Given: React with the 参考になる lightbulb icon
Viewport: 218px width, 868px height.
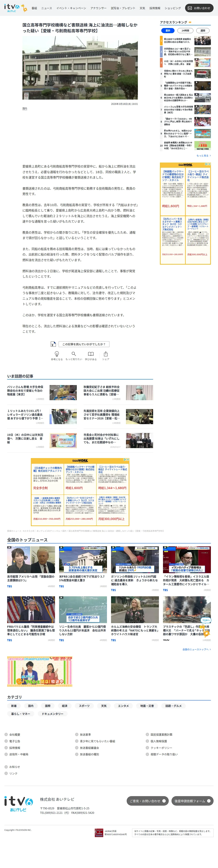Looking at the screenshot, I should coord(57,354).
